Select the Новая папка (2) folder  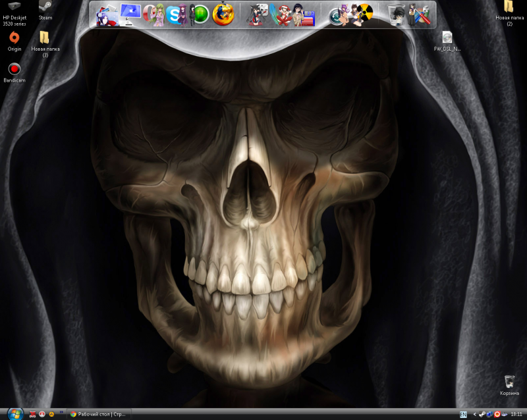click(x=509, y=13)
